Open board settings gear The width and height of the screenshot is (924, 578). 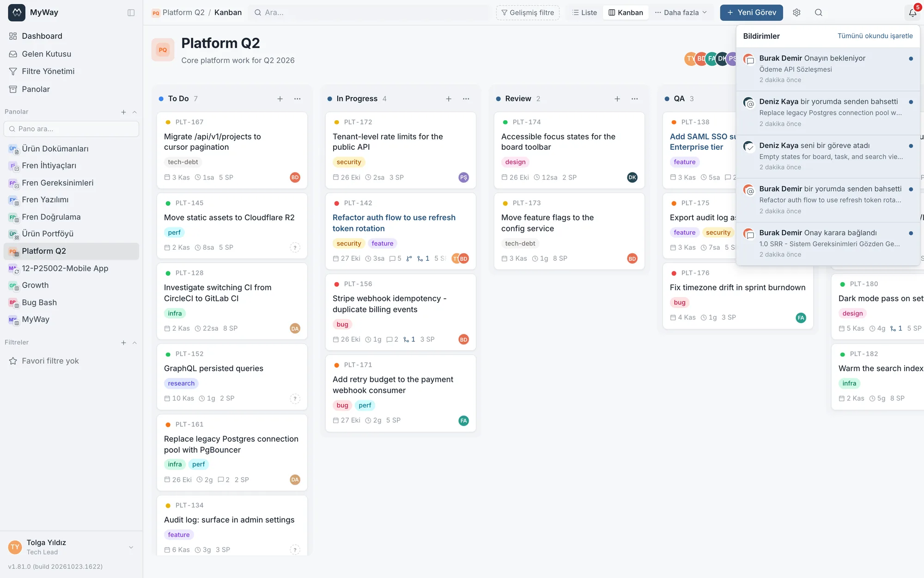tap(796, 12)
